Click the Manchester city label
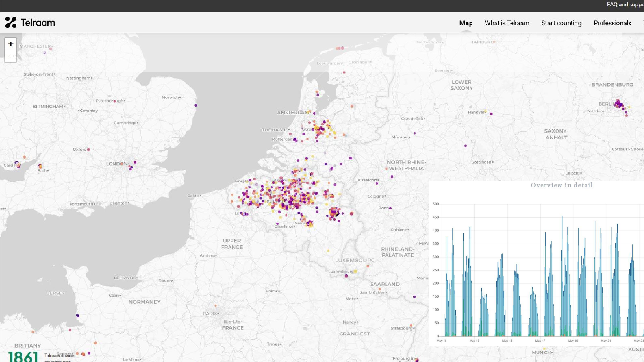644x362 pixels. (35, 46)
